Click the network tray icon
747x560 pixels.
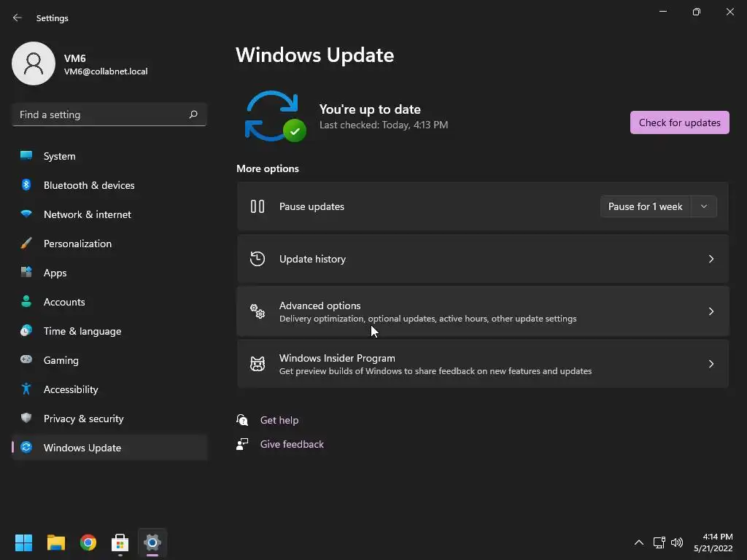659,542
